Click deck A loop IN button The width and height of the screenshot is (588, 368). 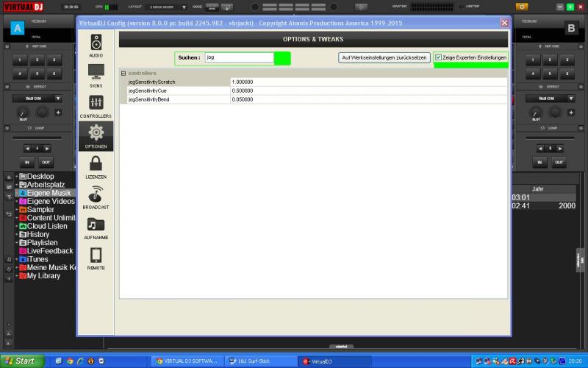(27, 162)
